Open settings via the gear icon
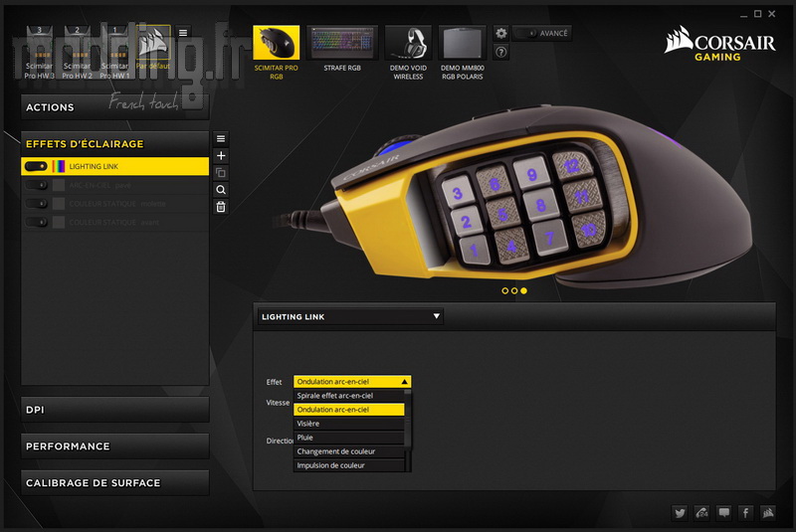The image size is (796, 532). [501, 34]
